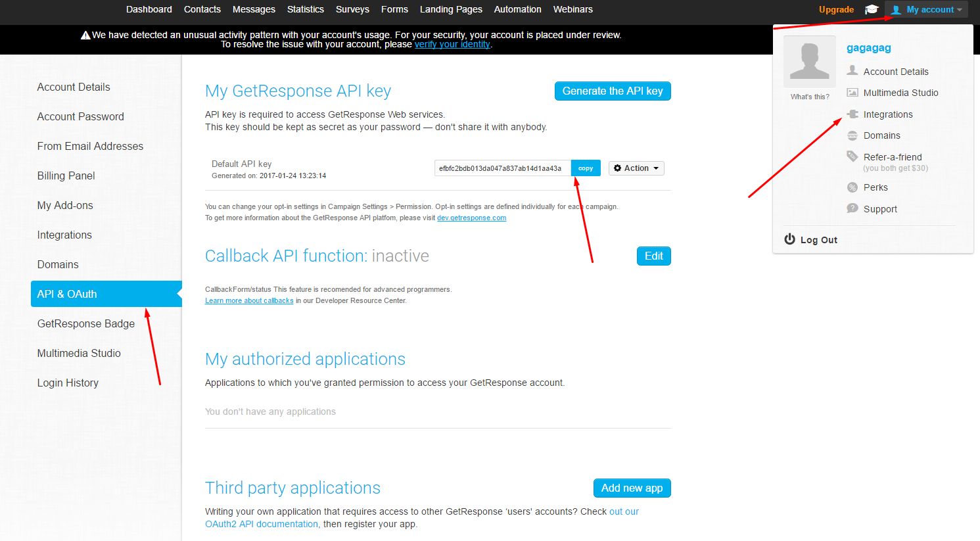Expand the My account dropdown arrow

[x=960, y=10]
